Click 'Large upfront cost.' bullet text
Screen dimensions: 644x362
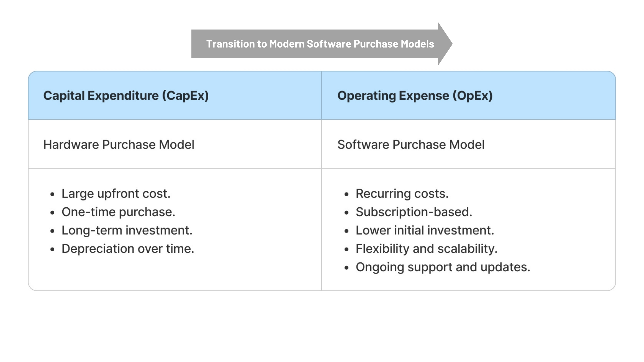tap(116, 194)
